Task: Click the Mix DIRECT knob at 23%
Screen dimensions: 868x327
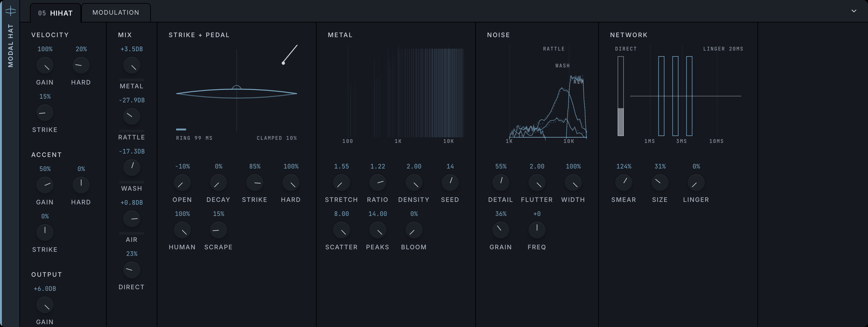Action: (131, 270)
